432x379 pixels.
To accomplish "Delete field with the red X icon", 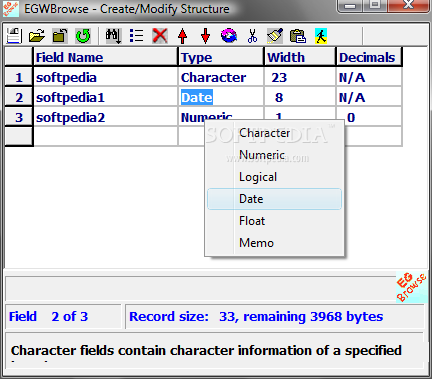I will (160, 35).
